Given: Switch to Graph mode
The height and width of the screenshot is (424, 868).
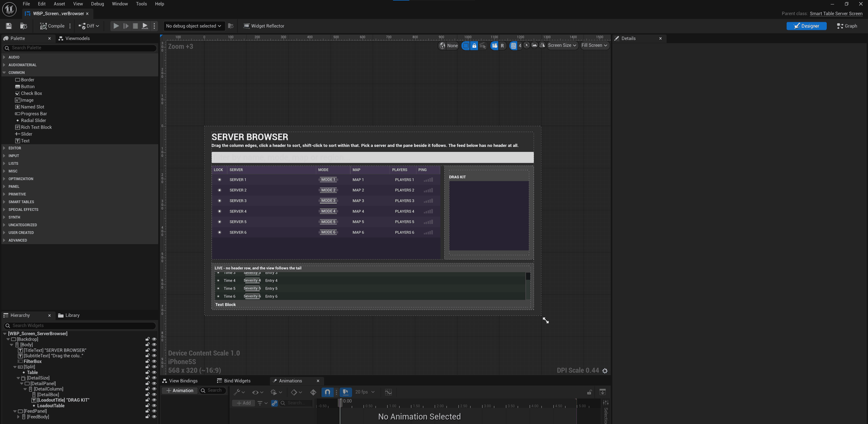Looking at the screenshot, I should [847, 26].
